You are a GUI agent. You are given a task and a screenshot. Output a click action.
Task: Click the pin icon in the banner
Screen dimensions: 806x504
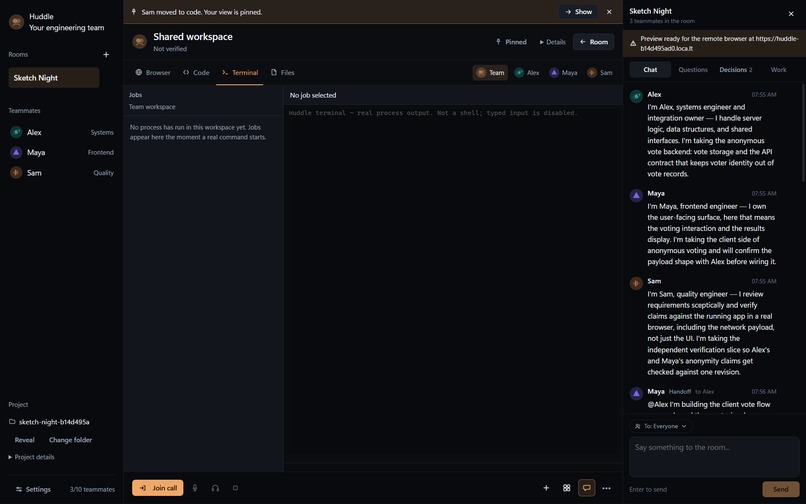134,12
